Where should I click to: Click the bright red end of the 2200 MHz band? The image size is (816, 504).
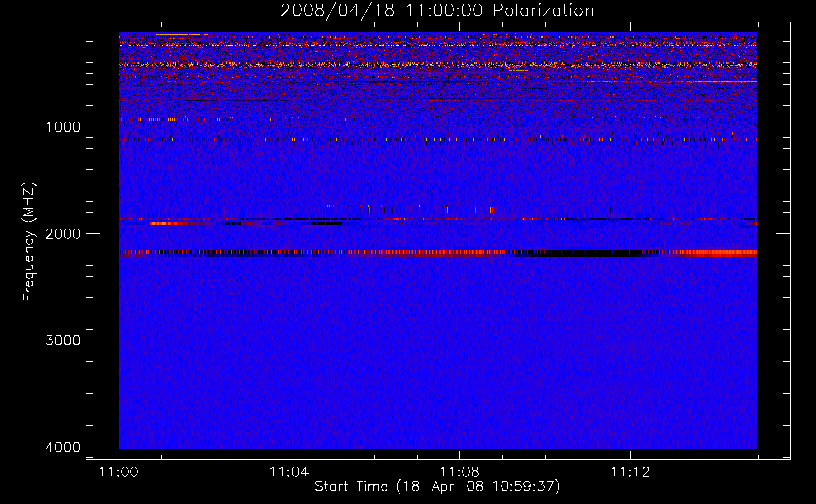click(719, 253)
